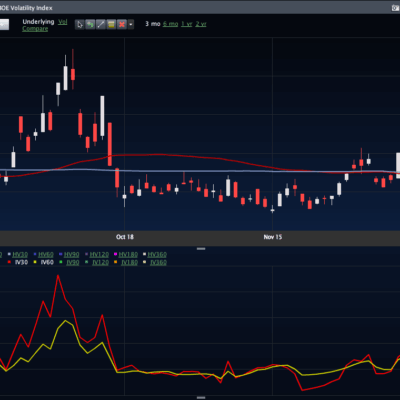Click the gray button left of Underlying
400x400 pixels.
click(x=4, y=24)
